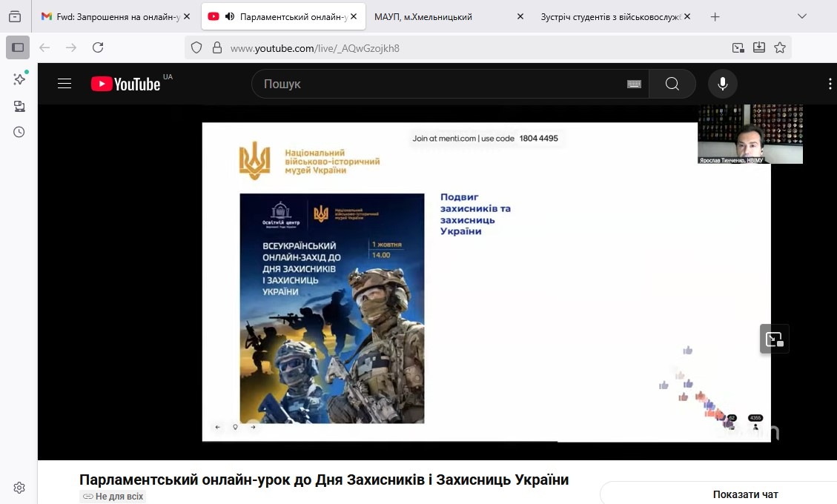837x504 pixels.
Task: Click the slide previous arrow in video
Action: tap(217, 427)
